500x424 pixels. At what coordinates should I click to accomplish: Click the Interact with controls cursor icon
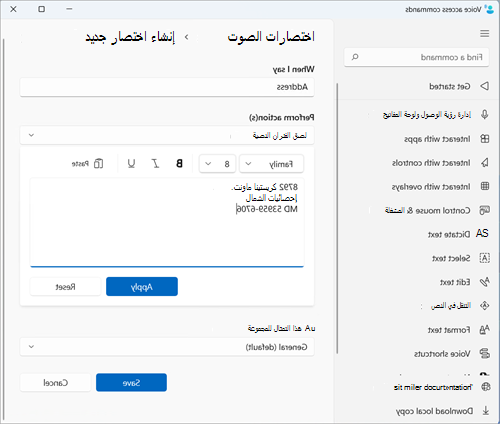484,163
